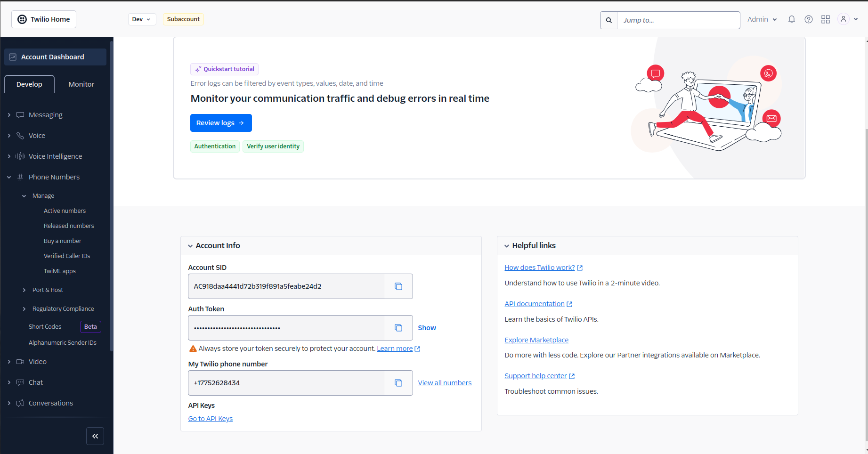Collapse the sidebar with the double-chevron button

(95, 436)
